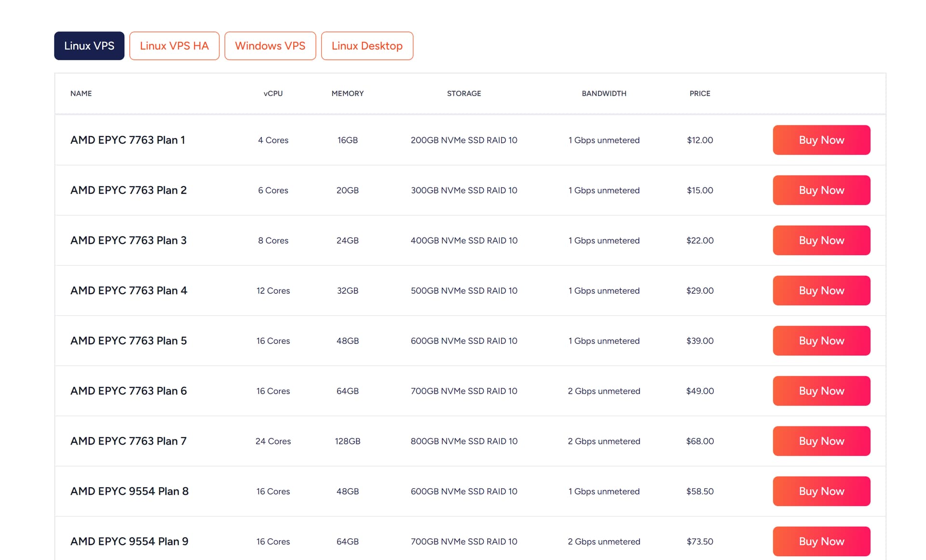Switch to Linux Desktop tab

click(367, 46)
